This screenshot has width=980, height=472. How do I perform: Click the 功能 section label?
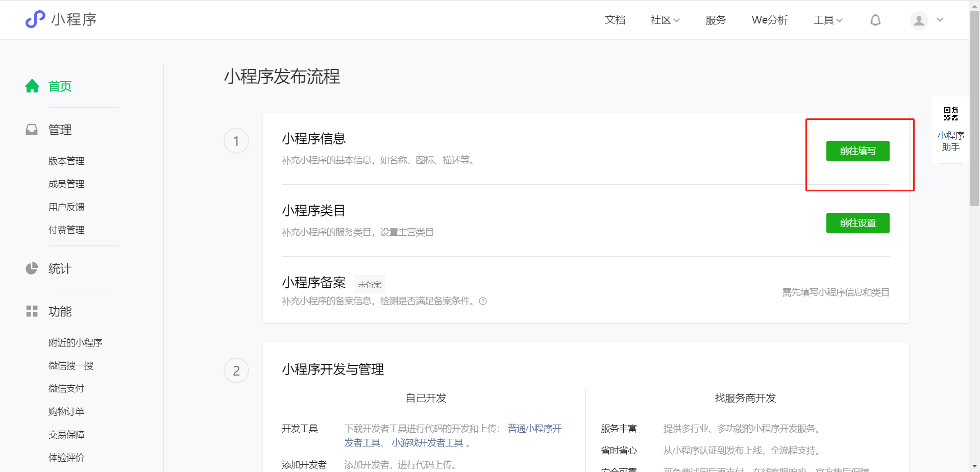(60, 311)
